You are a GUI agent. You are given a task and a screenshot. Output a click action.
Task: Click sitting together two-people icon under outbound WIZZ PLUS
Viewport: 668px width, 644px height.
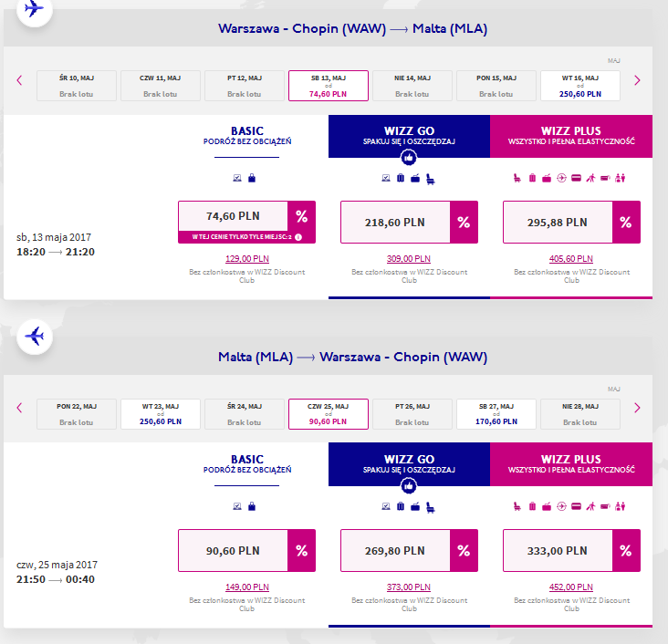(x=621, y=178)
